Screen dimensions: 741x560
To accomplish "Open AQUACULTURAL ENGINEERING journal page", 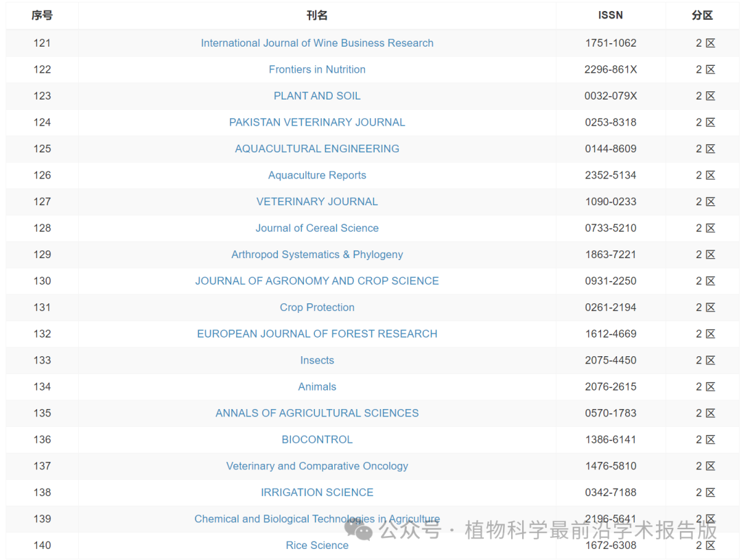I will tap(317, 149).
